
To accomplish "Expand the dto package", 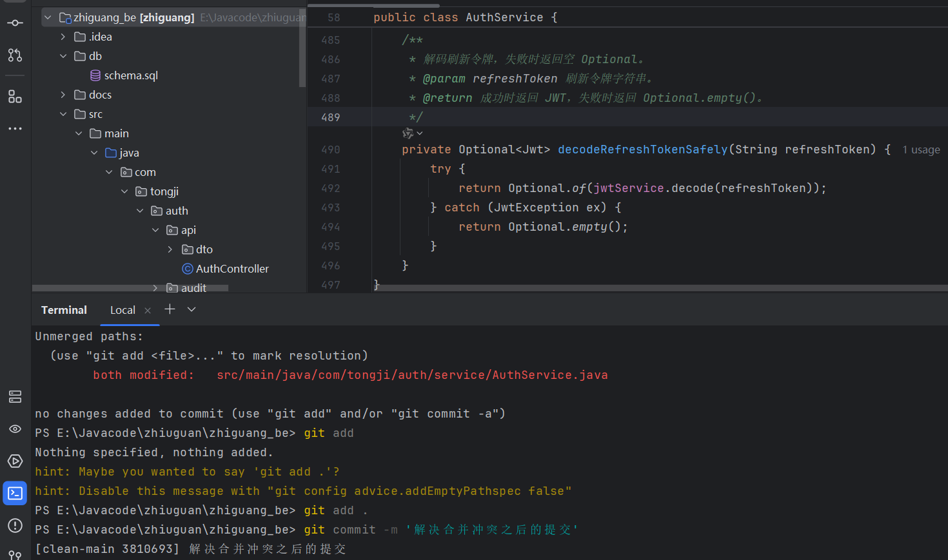I will 170,249.
